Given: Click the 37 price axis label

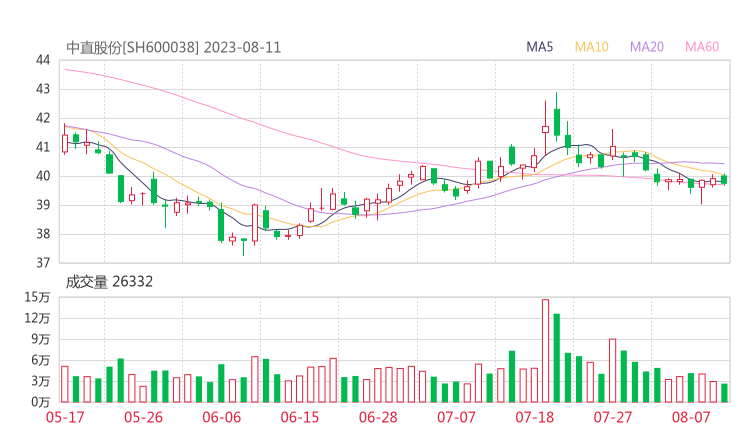Looking at the screenshot, I should [x=42, y=262].
